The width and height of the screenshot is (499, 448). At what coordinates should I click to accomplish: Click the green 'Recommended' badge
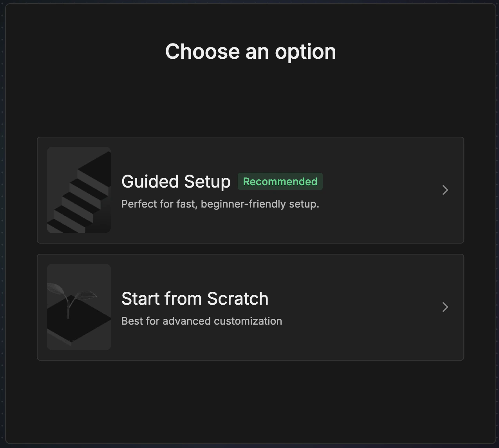click(x=280, y=181)
